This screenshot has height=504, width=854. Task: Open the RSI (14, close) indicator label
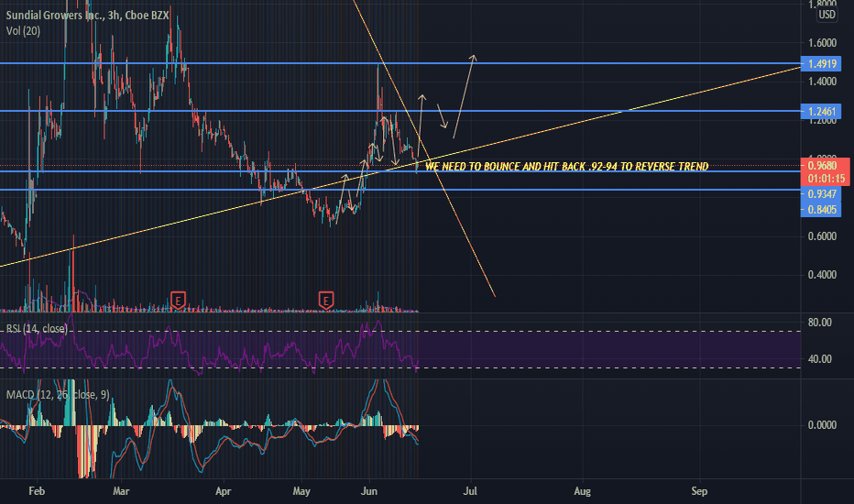pyautogui.click(x=37, y=329)
